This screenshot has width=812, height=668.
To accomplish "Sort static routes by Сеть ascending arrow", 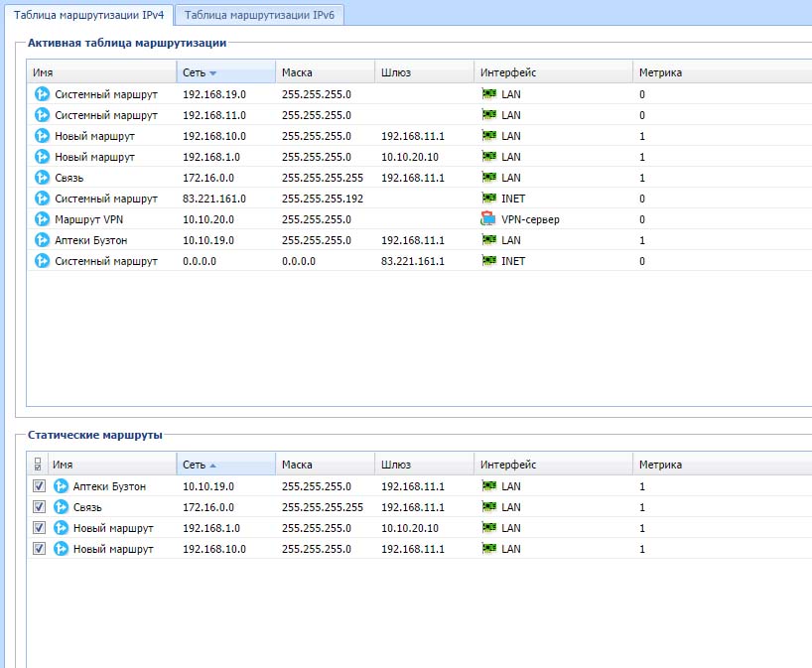I will pyautogui.click(x=212, y=465).
